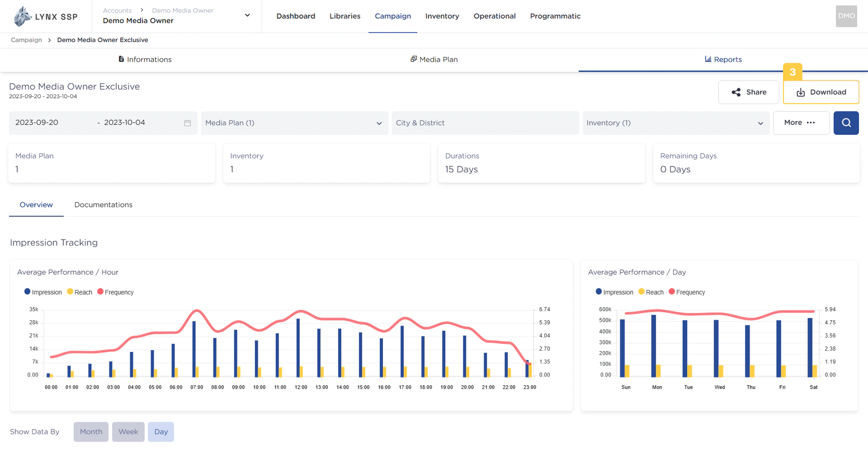
Task: Click the Download icon
Action: (800, 92)
